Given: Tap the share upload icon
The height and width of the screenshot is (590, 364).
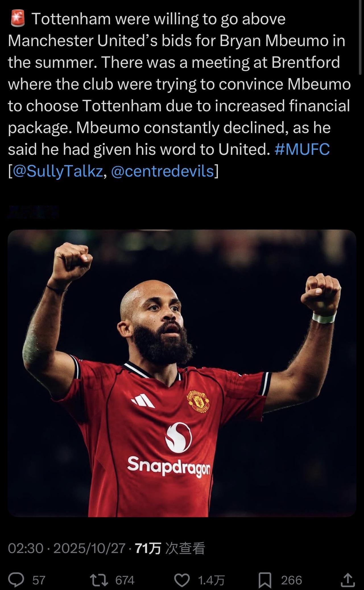Looking at the screenshot, I should click(348, 580).
